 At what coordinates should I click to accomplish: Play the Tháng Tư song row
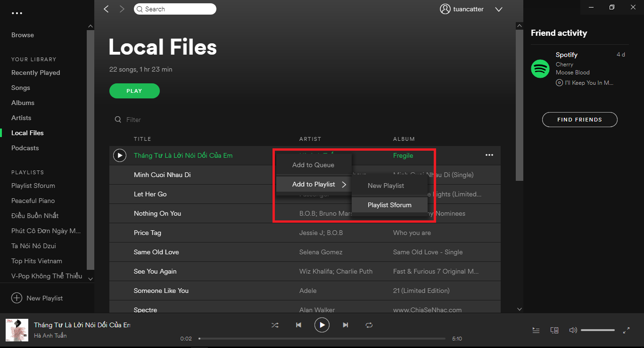click(x=120, y=155)
